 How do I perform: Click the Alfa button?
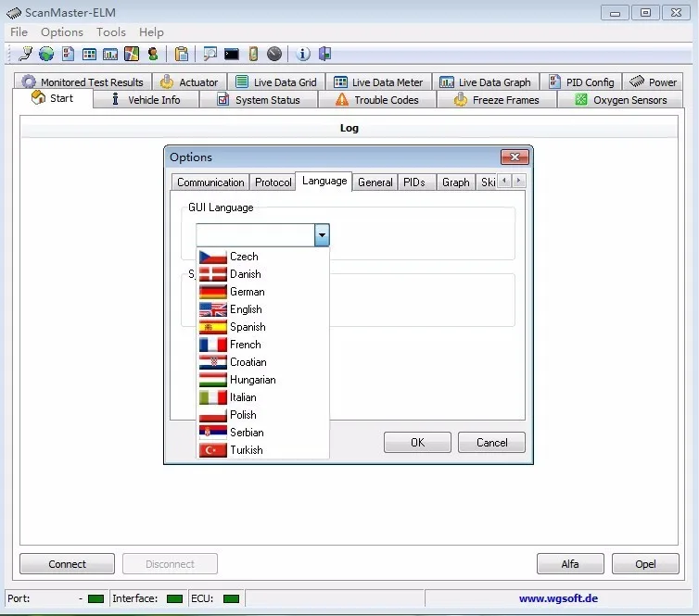click(x=570, y=564)
